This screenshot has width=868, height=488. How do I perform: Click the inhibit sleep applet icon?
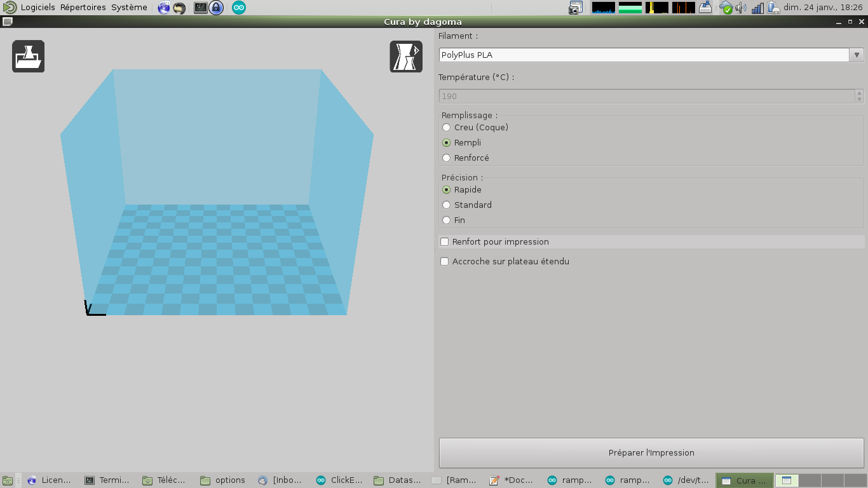click(705, 8)
